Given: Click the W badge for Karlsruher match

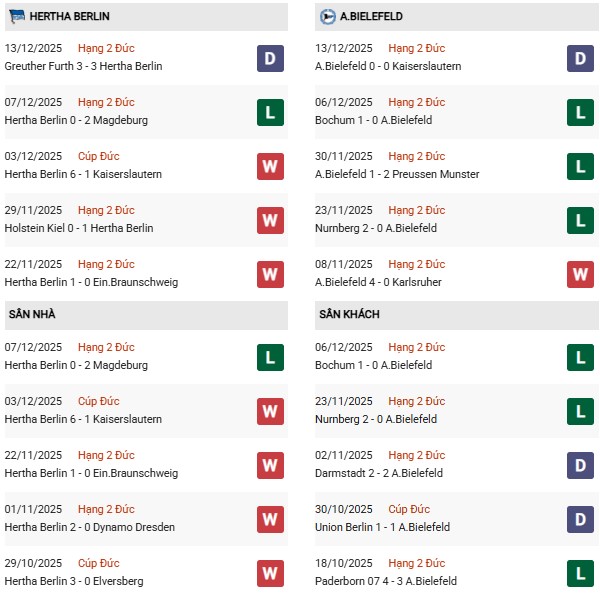Looking at the screenshot, I should pos(580,274).
